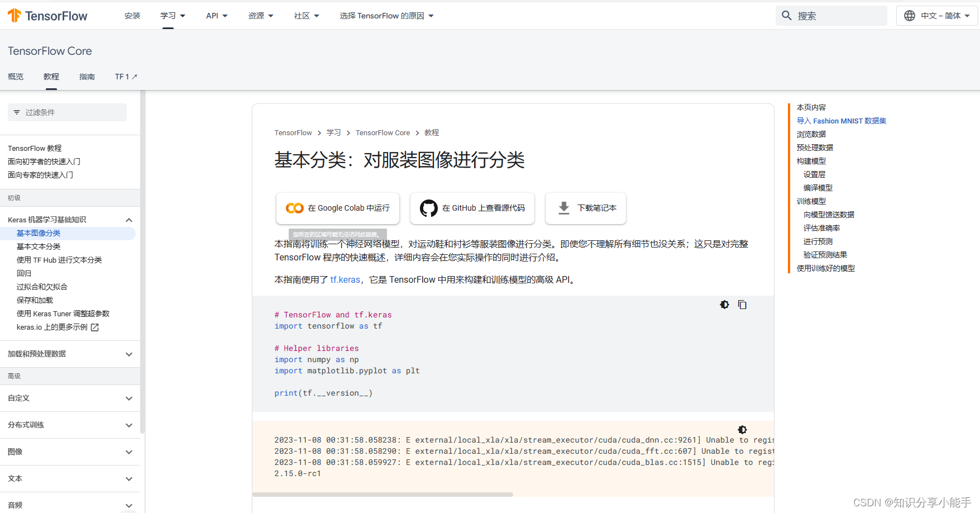
Task: Open the 中文 – 简体 language selector
Action: click(937, 16)
